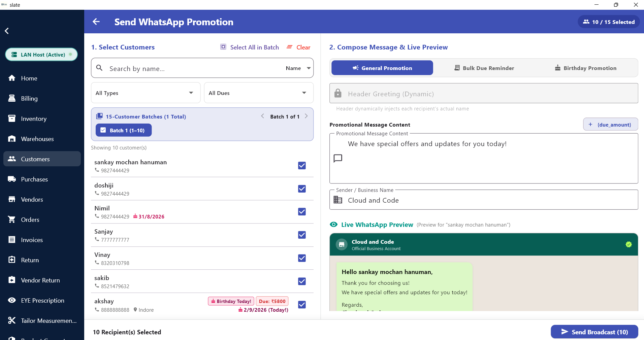
Task: Click the Birthday Today! badge on akshay
Action: (231, 301)
